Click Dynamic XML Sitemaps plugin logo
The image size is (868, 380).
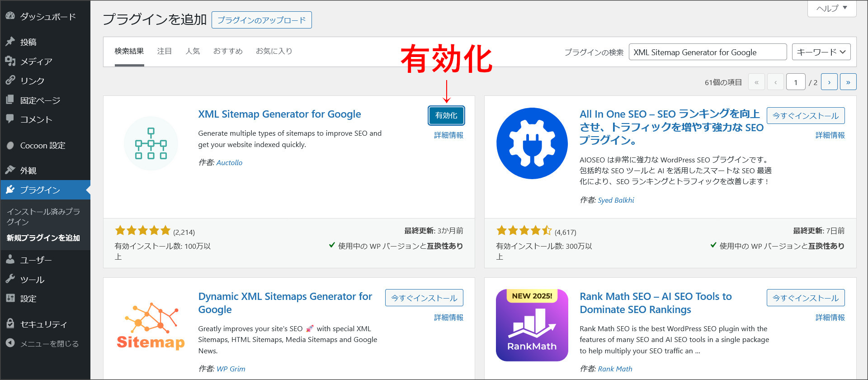[x=151, y=325]
